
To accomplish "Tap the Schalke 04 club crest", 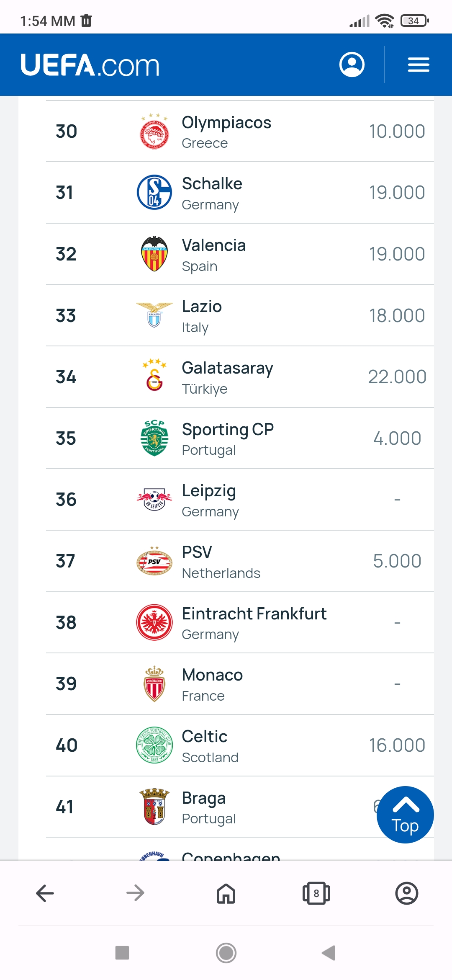I will (x=154, y=192).
